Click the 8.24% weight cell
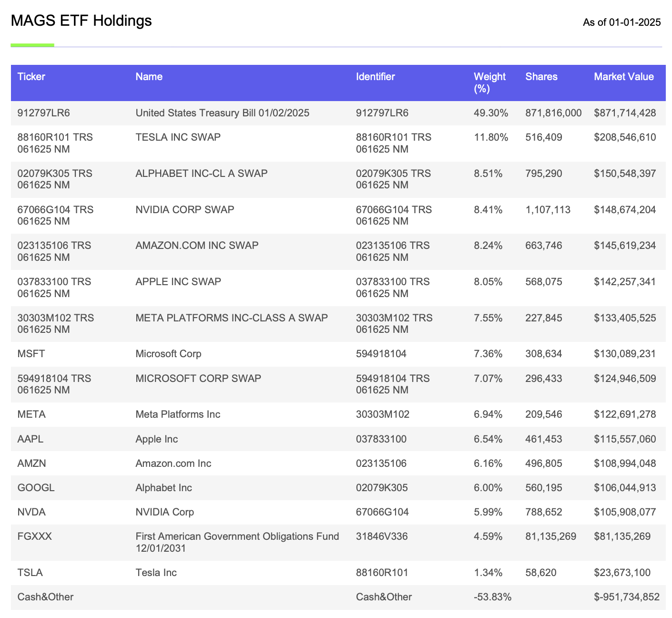 click(x=488, y=246)
